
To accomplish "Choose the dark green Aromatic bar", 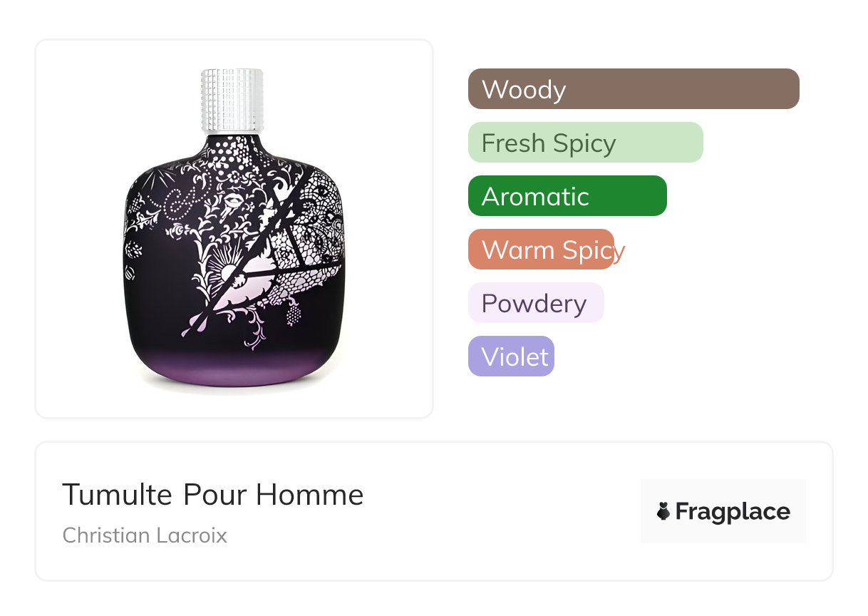I will coord(567,196).
